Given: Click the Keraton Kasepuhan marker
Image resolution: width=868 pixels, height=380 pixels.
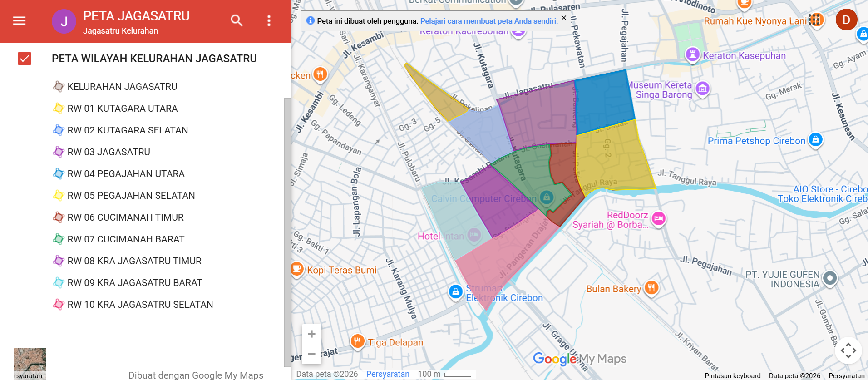Looking at the screenshot, I should coord(692,55).
